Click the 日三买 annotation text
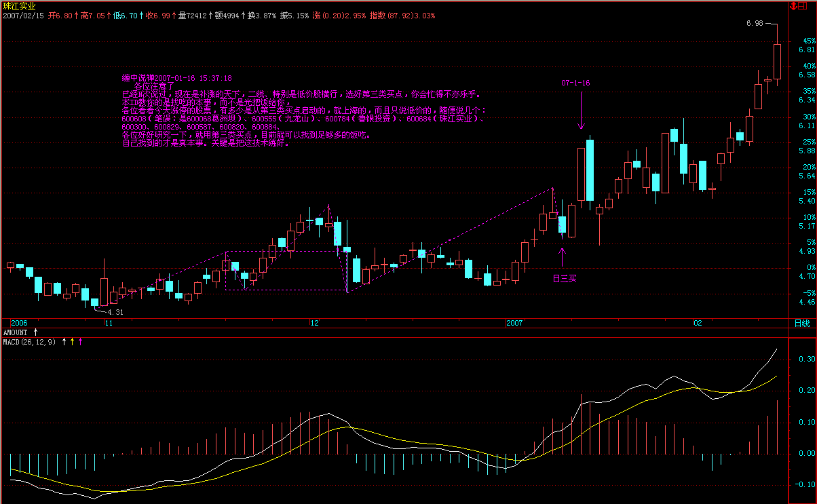 pyautogui.click(x=563, y=277)
